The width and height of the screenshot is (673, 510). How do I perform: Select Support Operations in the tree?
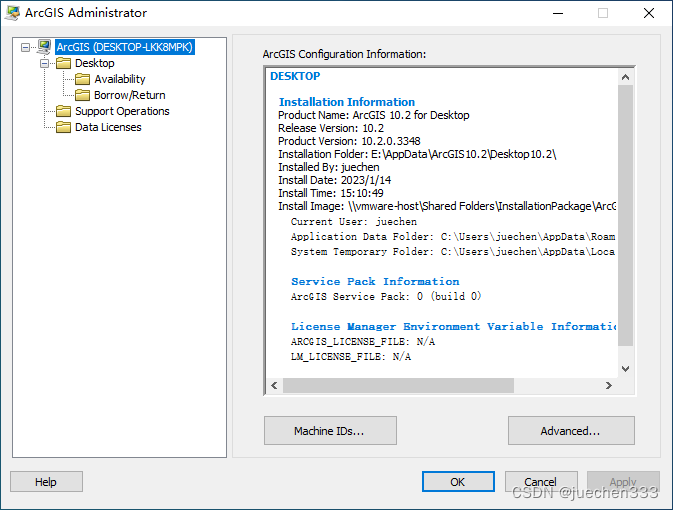(122, 111)
